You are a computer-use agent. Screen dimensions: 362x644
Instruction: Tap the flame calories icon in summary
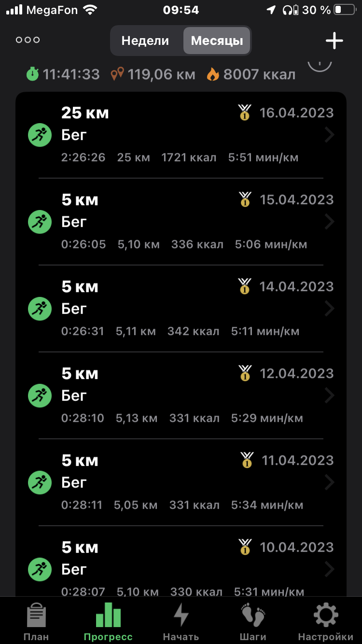[213, 74]
